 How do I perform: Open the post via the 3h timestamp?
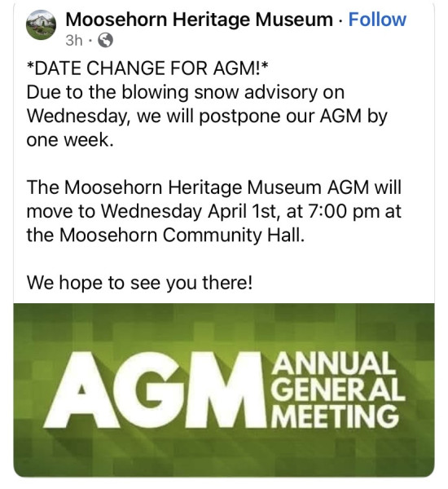coord(74,40)
